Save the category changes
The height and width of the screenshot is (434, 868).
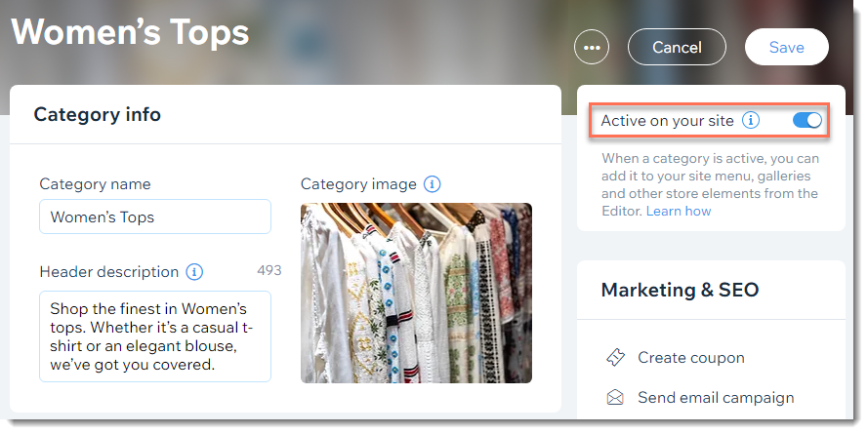787,48
